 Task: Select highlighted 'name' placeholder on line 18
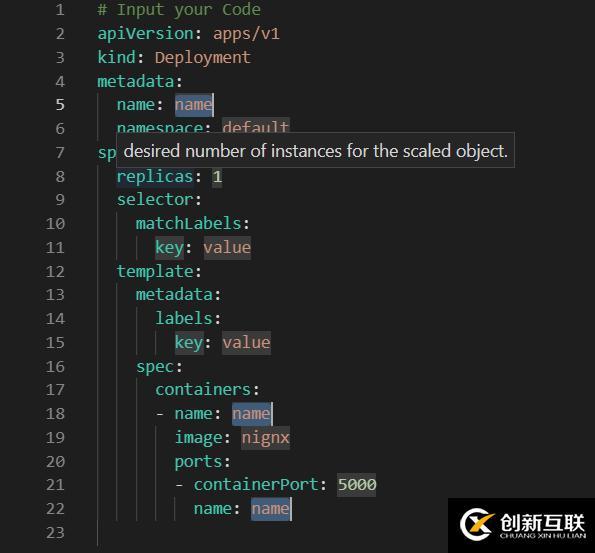click(251, 414)
